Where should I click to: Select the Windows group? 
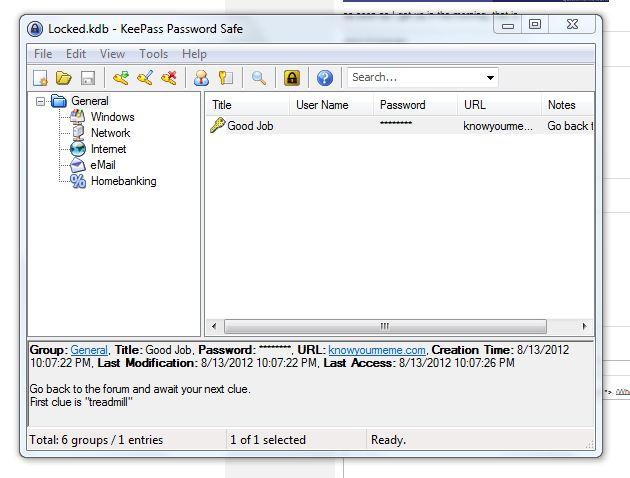pos(112,117)
